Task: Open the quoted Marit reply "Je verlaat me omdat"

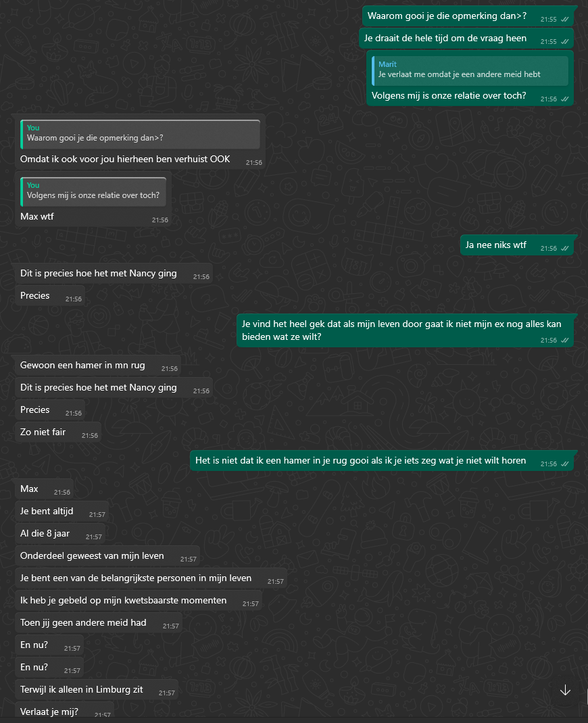Action: pyautogui.click(x=470, y=70)
